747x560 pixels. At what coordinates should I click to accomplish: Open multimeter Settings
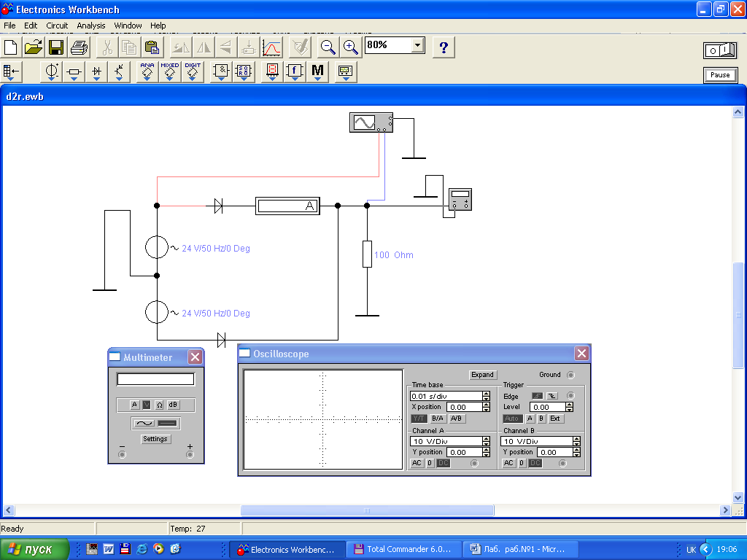click(x=155, y=439)
